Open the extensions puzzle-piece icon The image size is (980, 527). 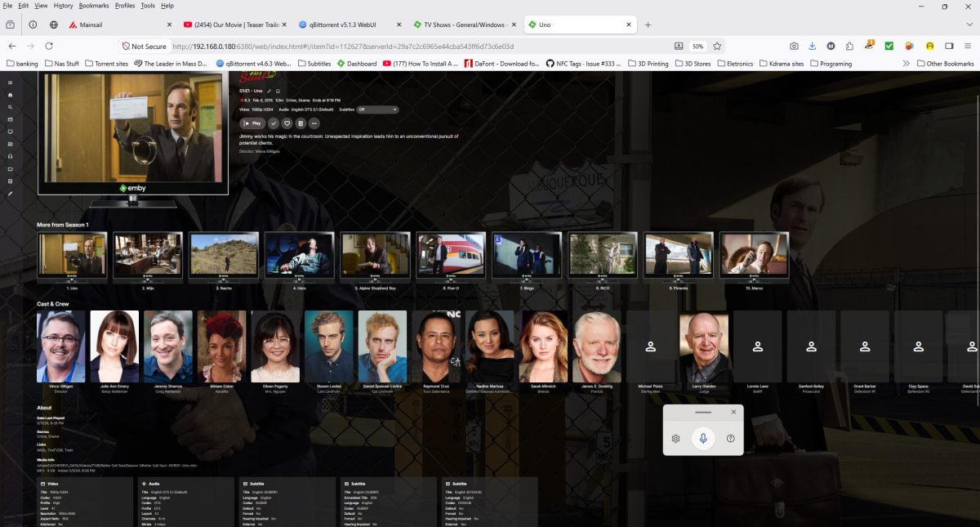(x=849, y=47)
